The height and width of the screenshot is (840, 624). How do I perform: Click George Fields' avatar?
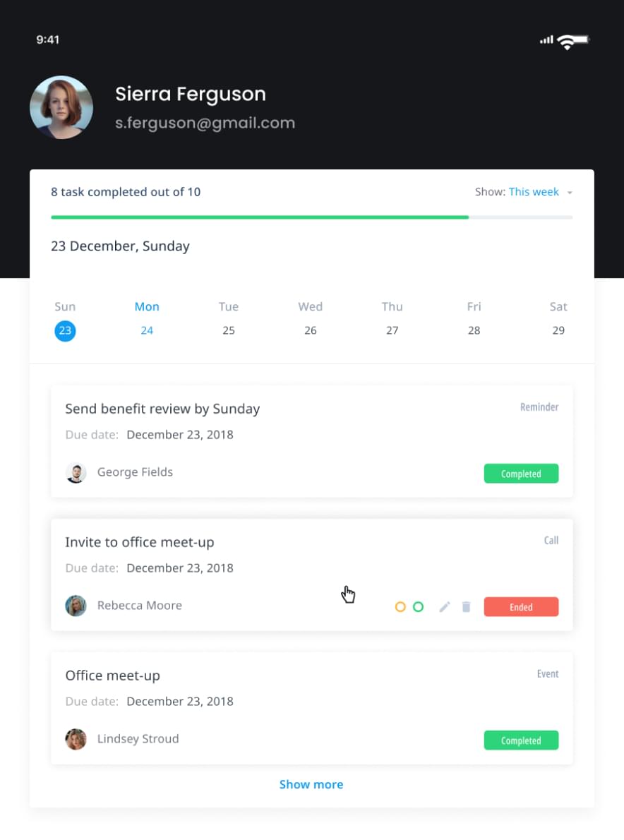coord(76,473)
